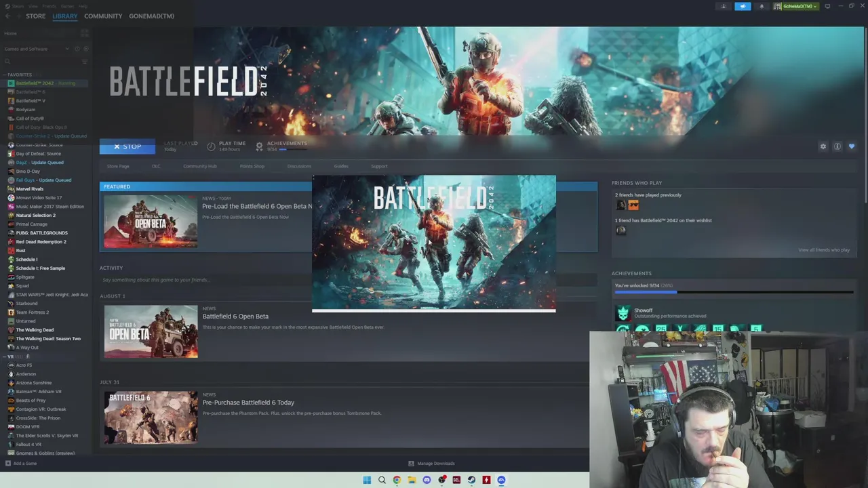
Task: Open the Games menu
Action: click(x=68, y=6)
